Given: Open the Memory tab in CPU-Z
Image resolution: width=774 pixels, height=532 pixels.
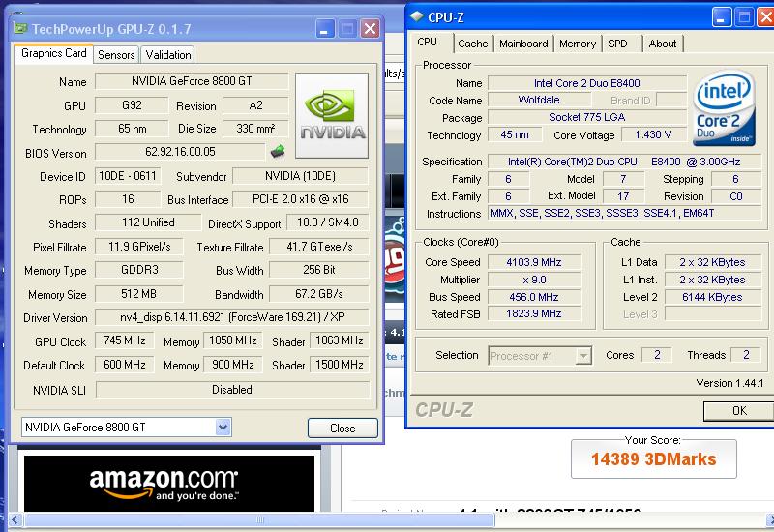Looking at the screenshot, I should point(578,44).
